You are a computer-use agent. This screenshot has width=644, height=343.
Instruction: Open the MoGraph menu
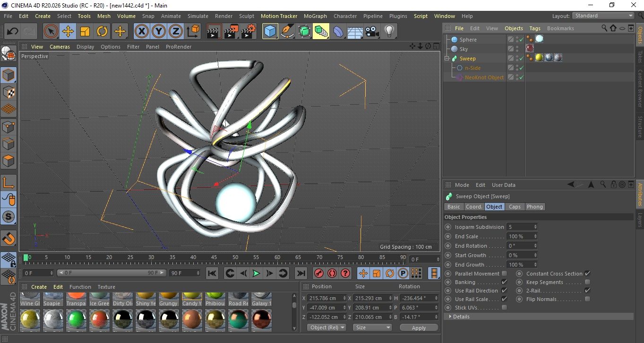[x=315, y=16]
